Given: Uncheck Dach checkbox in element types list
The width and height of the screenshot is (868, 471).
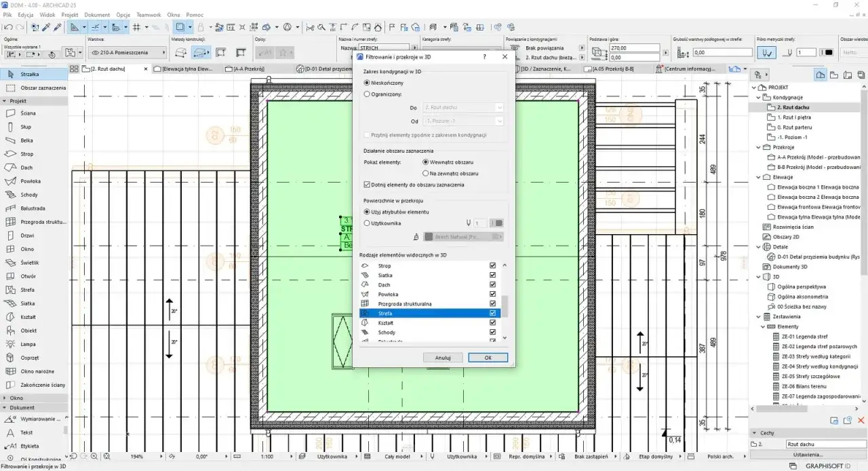Looking at the screenshot, I should [x=493, y=285].
